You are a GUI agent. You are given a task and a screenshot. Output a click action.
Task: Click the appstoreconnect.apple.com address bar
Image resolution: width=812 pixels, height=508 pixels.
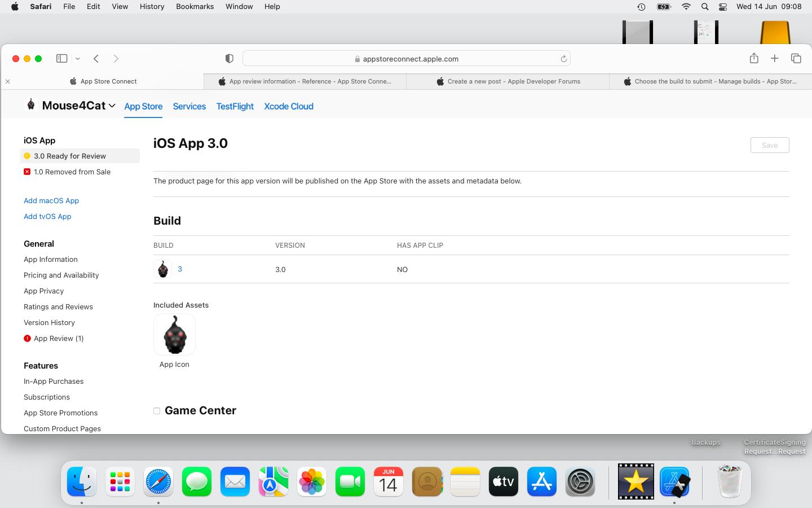[x=406, y=59]
